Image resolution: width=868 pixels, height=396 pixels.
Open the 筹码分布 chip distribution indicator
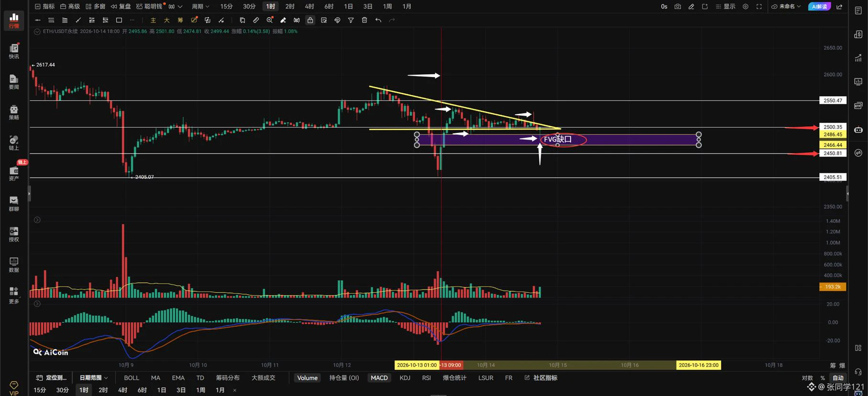click(x=228, y=378)
